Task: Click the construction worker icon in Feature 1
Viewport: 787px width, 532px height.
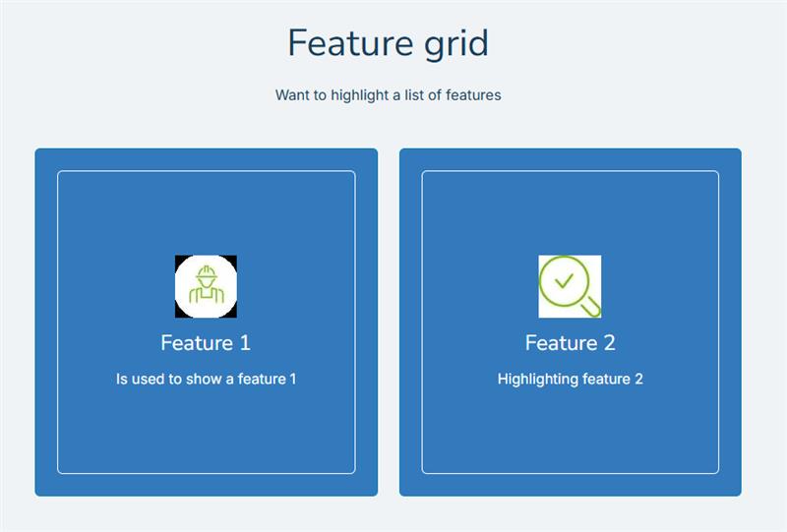Action: pyautogui.click(x=206, y=286)
